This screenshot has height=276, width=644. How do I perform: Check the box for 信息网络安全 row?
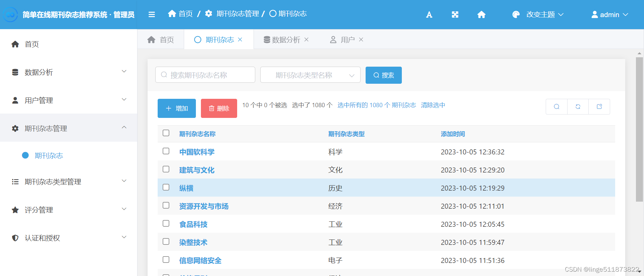[x=166, y=260]
